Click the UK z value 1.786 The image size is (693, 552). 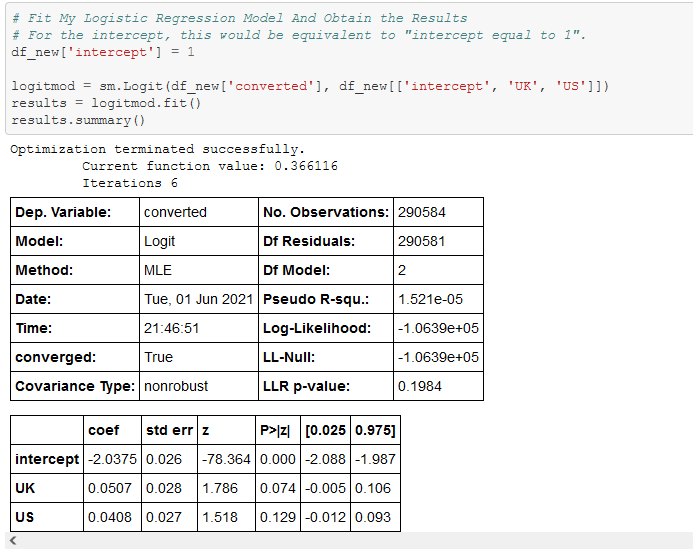226,488
